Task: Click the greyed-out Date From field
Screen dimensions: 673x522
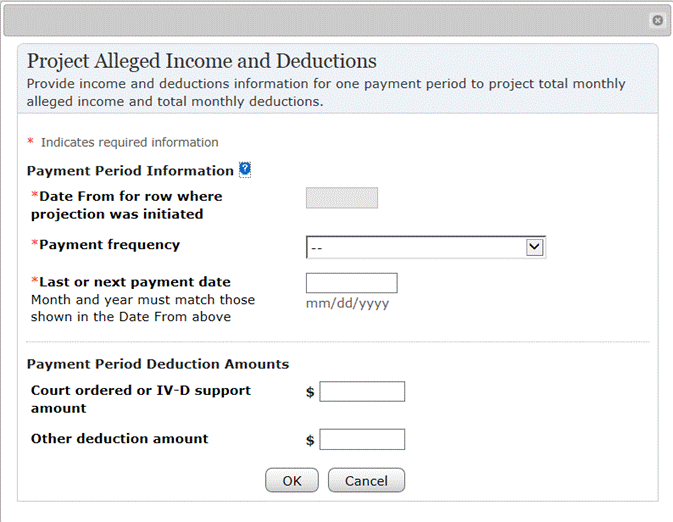Action: pyautogui.click(x=342, y=198)
